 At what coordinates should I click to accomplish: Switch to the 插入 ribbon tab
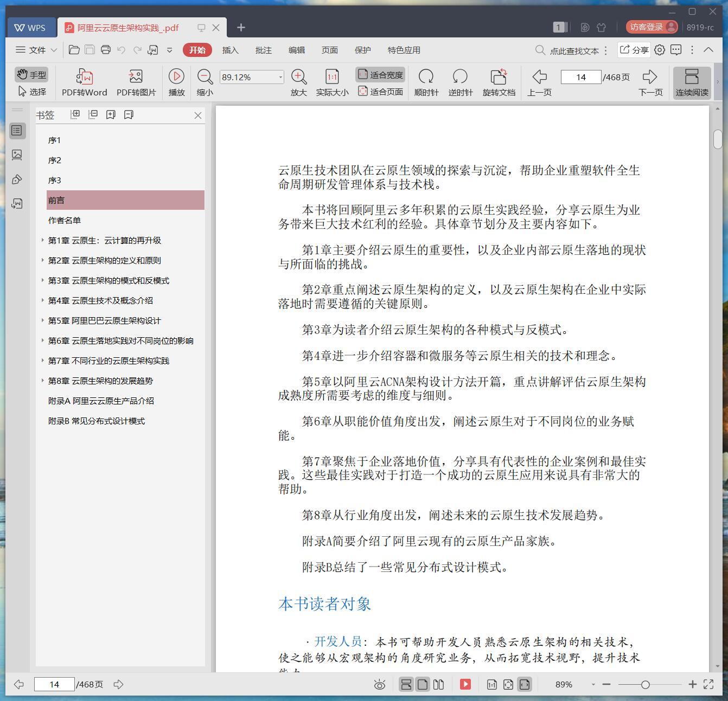(x=230, y=50)
